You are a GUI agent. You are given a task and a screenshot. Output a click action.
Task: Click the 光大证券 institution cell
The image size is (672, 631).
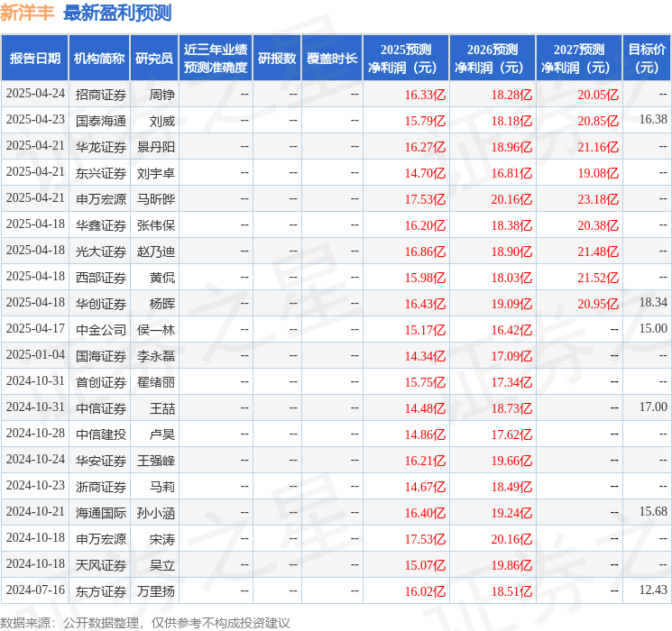click(x=101, y=251)
